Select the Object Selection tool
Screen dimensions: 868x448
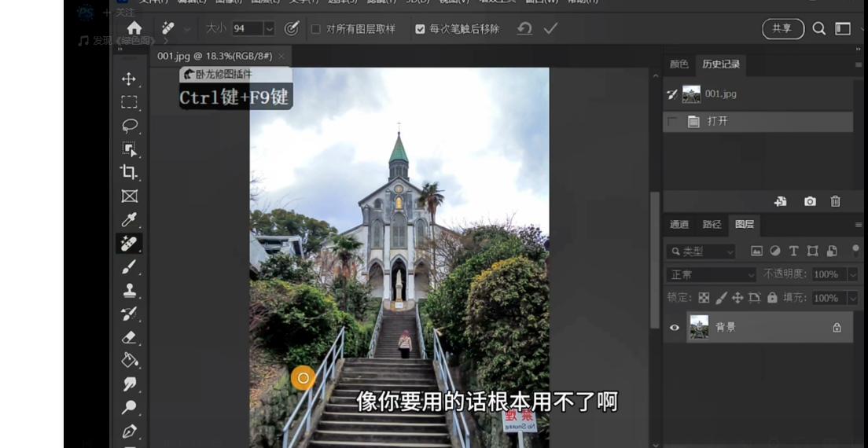(129, 149)
